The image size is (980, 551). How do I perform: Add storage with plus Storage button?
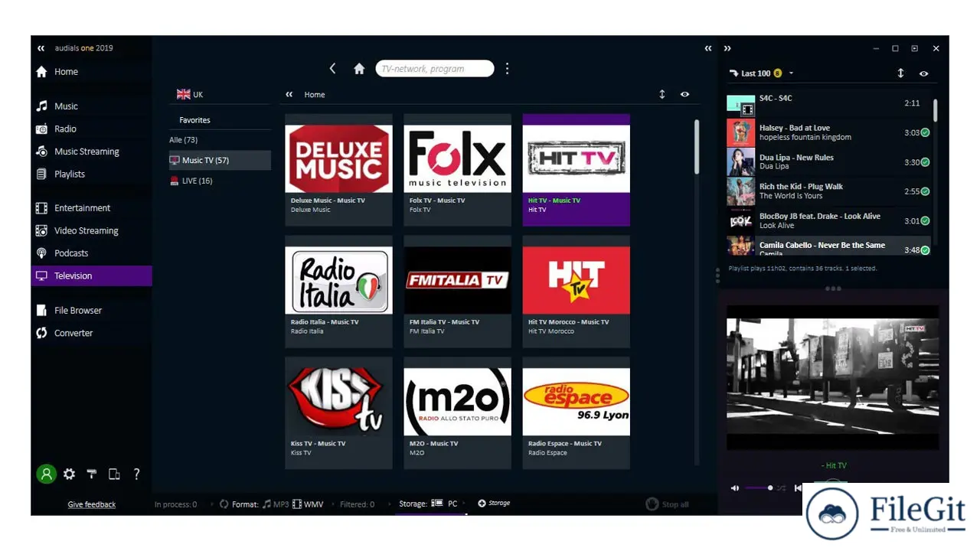click(494, 504)
